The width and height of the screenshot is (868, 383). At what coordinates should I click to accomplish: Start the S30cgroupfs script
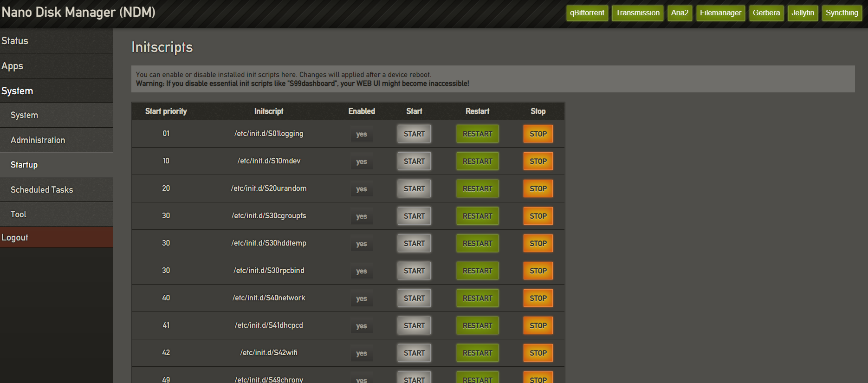(414, 216)
